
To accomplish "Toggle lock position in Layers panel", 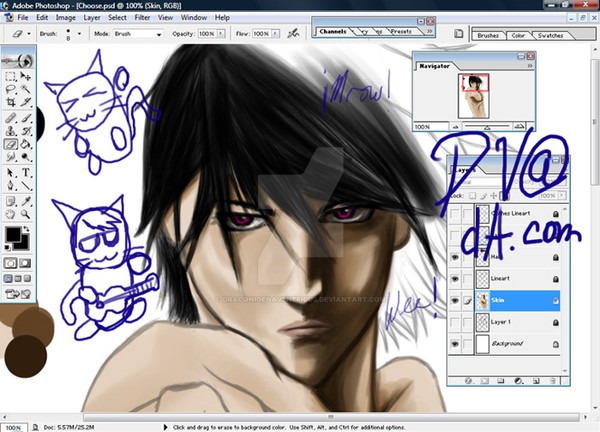I will click(494, 196).
